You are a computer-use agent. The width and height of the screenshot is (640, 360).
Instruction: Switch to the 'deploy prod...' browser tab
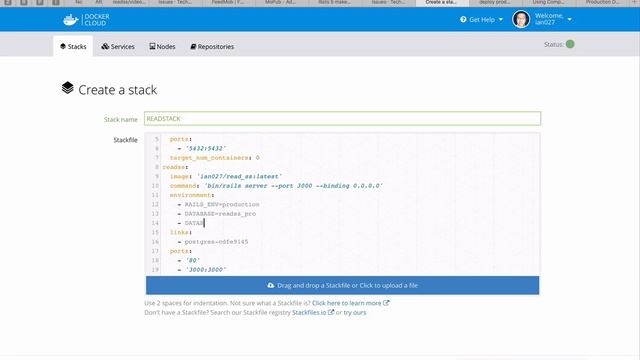click(494, 2)
